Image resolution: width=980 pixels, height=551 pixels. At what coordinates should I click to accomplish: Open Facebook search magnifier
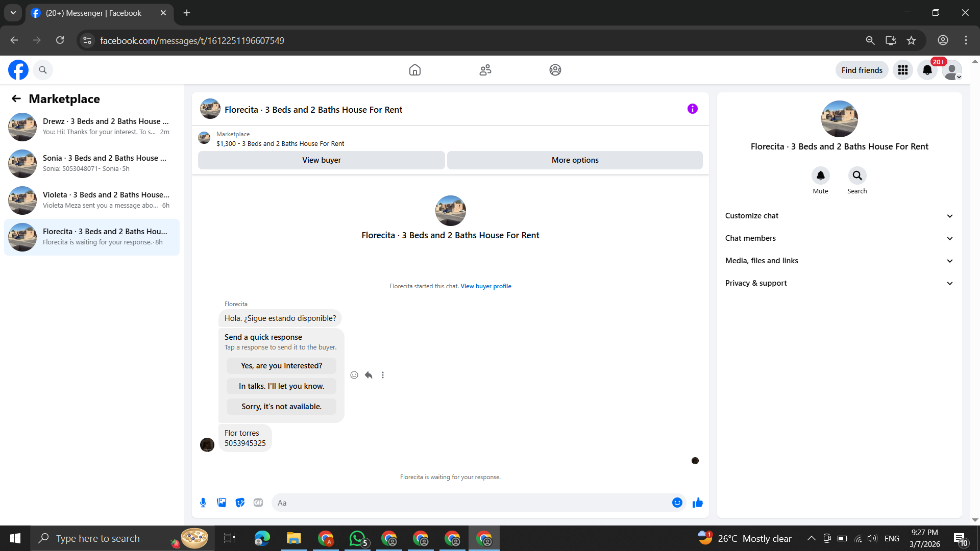pos(43,70)
